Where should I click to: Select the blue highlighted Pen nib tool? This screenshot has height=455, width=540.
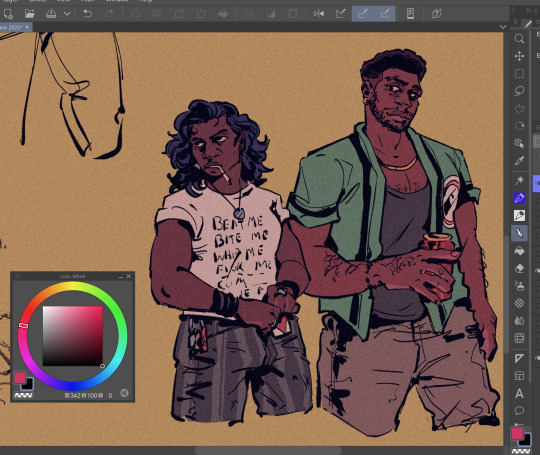pyautogui.click(x=519, y=198)
